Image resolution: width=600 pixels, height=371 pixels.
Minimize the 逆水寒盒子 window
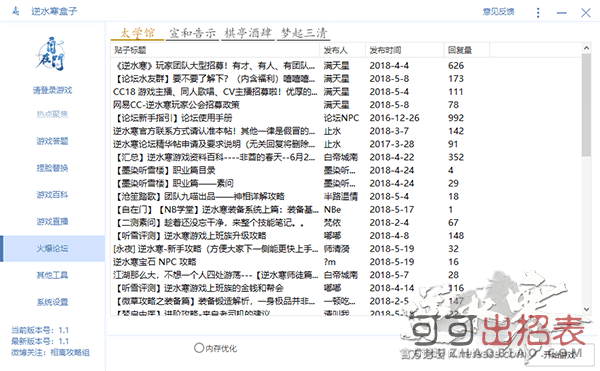tap(561, 13)
